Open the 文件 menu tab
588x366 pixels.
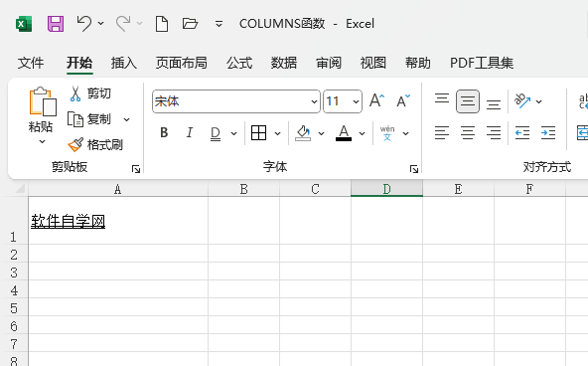[31, 63]
